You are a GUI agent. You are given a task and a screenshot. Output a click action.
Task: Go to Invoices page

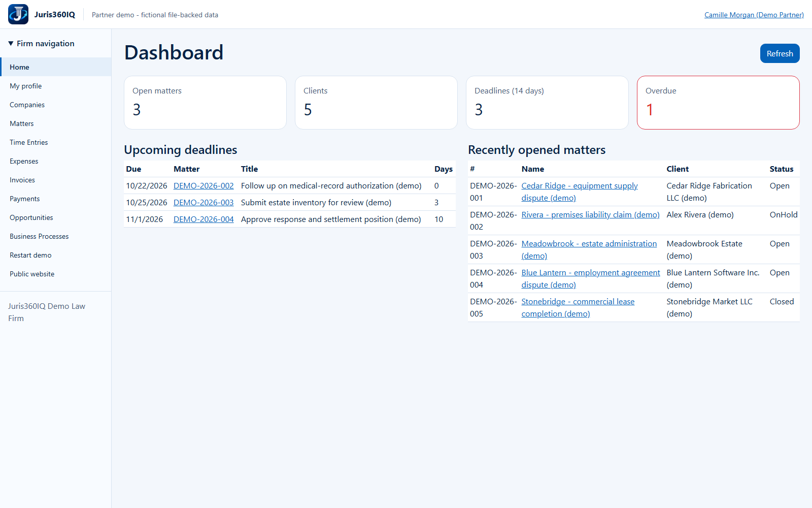[56, 180]
